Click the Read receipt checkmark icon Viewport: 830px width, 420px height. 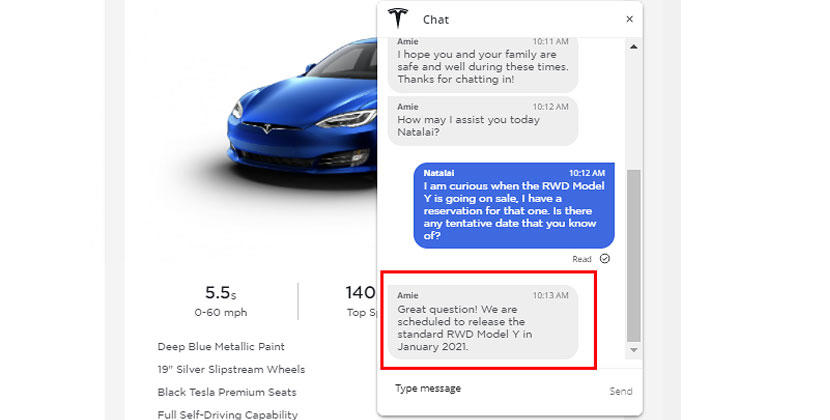[x=605, y=258]
